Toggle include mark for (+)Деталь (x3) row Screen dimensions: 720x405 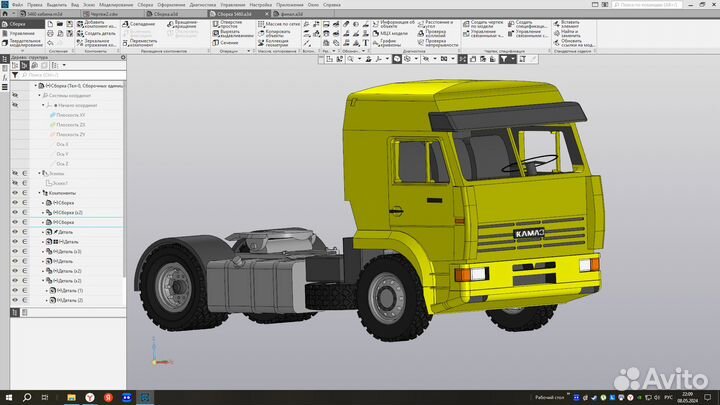[25, 251]
